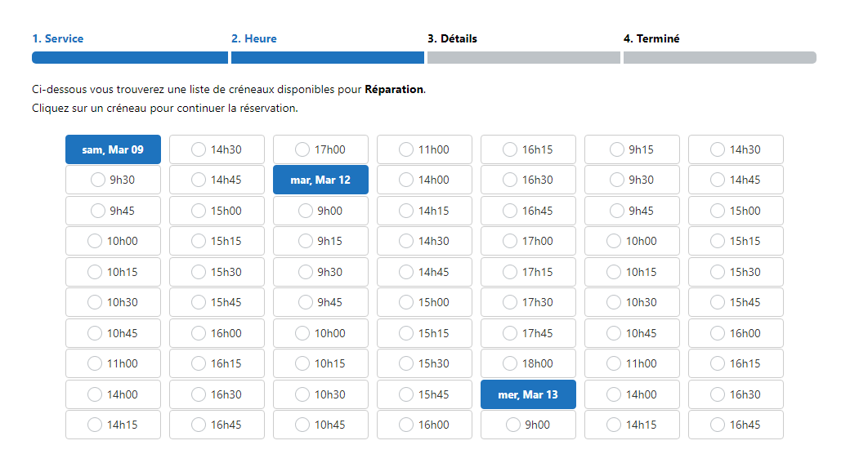
Task: Select the 17h15 time slot
Action: [x=528, y=272]
